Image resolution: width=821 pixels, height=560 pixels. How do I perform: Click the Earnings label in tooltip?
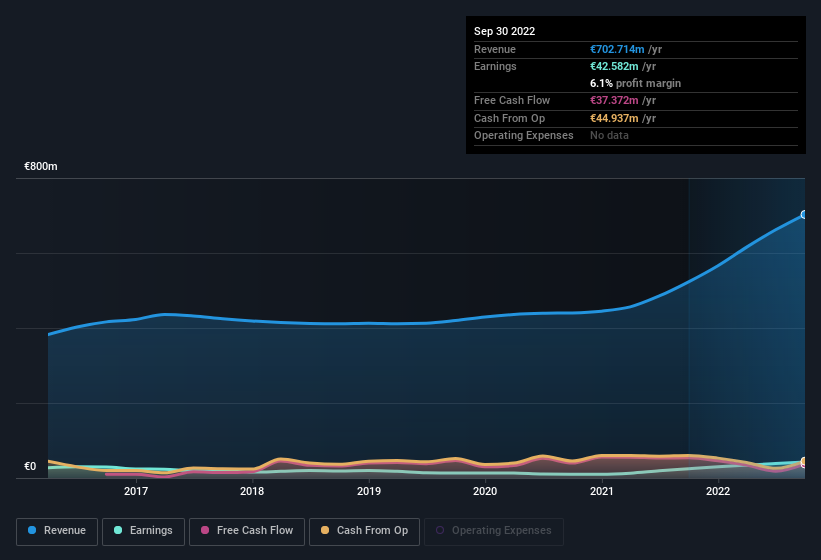click(495, 66)
